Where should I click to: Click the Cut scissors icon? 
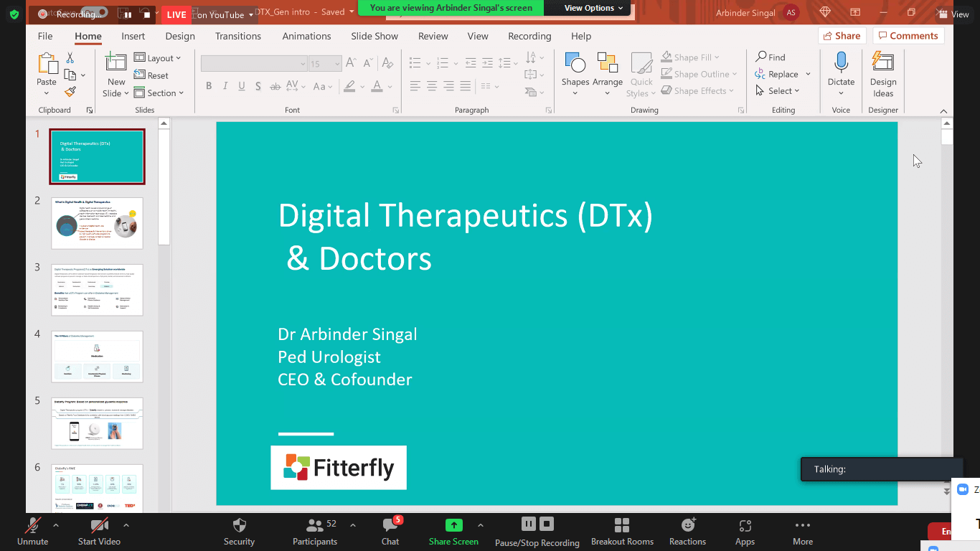(x=70, y=57)
